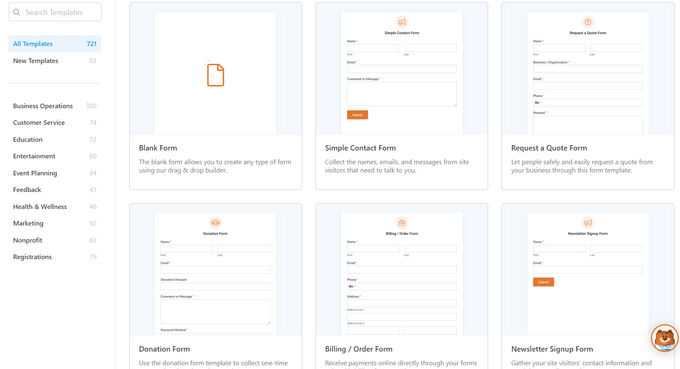
Task: Click the 380 count beside Business Operations
Action: click(x=91, y=106)
